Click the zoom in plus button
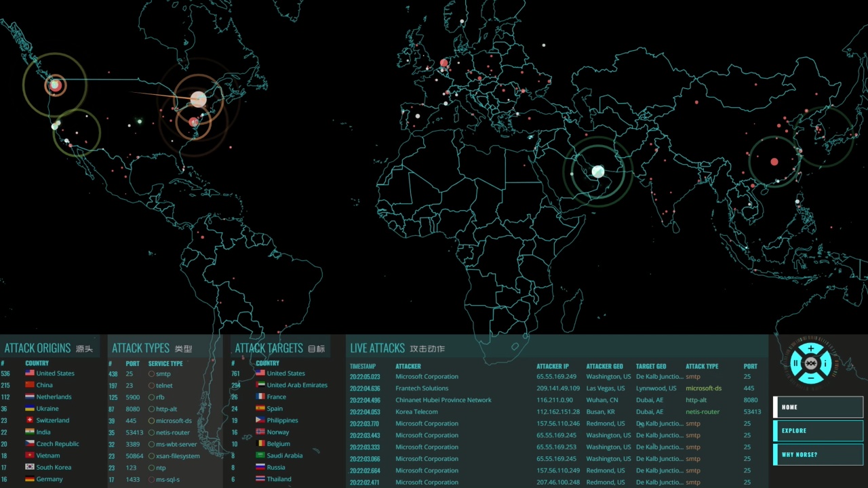Image resolution: width=868 pixels, height=488 pixels. [x=810, y=349]
